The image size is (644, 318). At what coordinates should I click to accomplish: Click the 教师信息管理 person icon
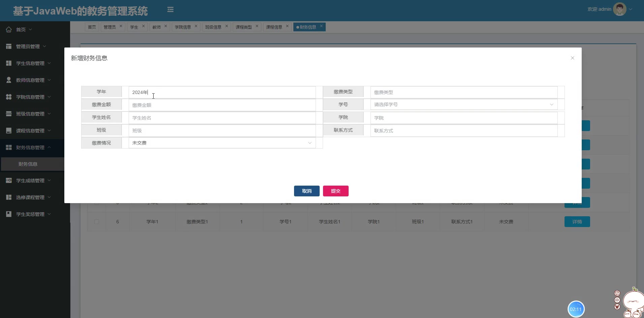tap(9, 80)
